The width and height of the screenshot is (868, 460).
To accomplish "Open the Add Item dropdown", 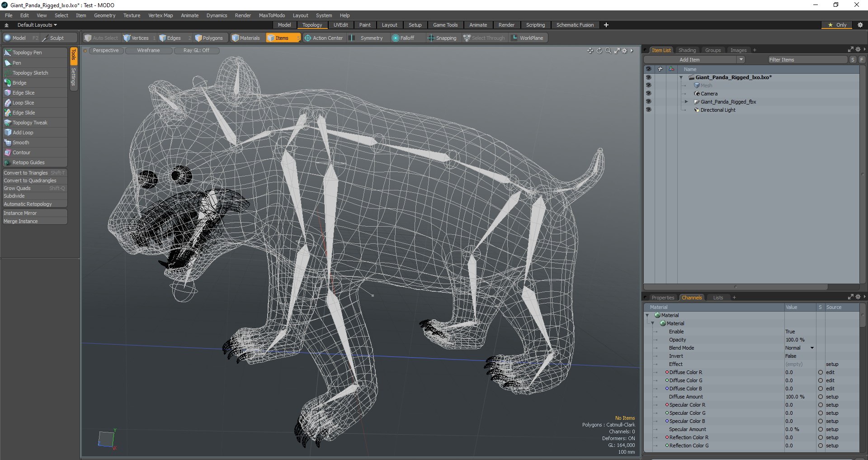I will pos(694,60).
